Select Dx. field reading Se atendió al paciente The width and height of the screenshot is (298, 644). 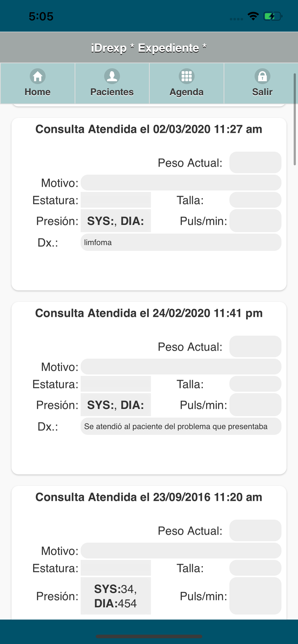click(181, 426)
